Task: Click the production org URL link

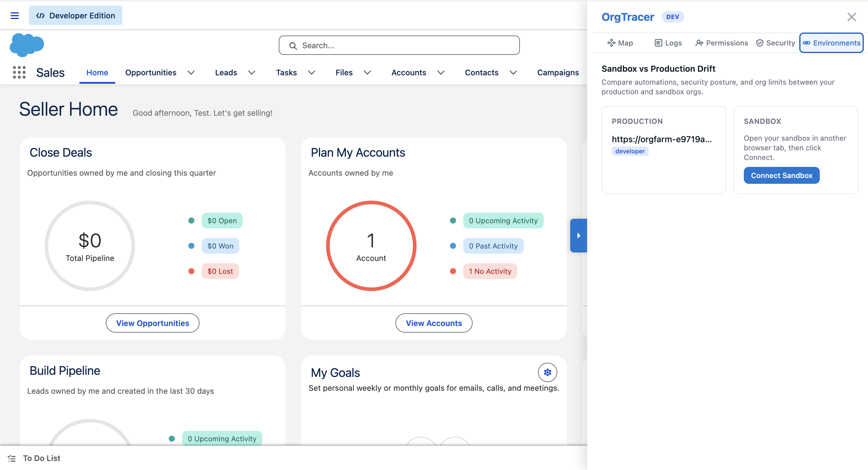Action: tap(662, 139)
